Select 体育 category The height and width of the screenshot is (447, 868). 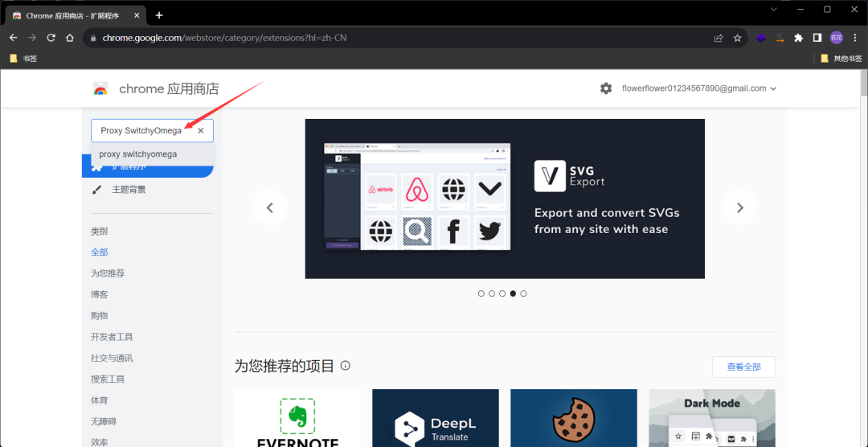point(100,400)
